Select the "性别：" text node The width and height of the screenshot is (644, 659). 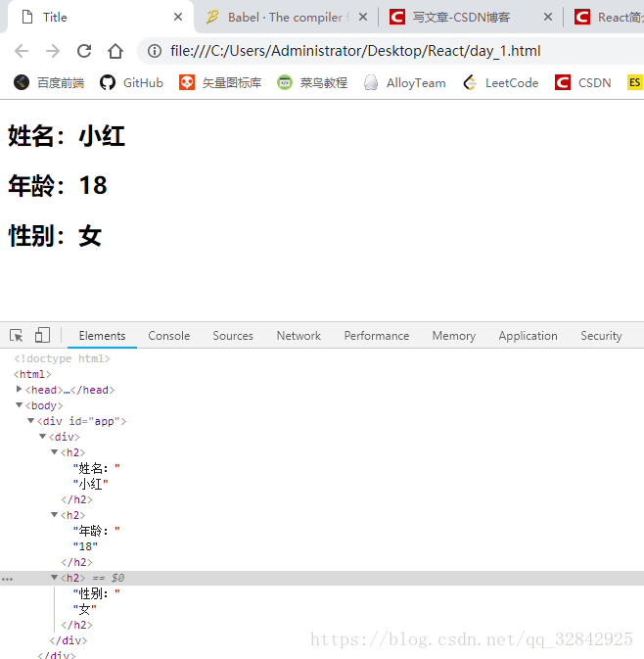coord(97,593)
